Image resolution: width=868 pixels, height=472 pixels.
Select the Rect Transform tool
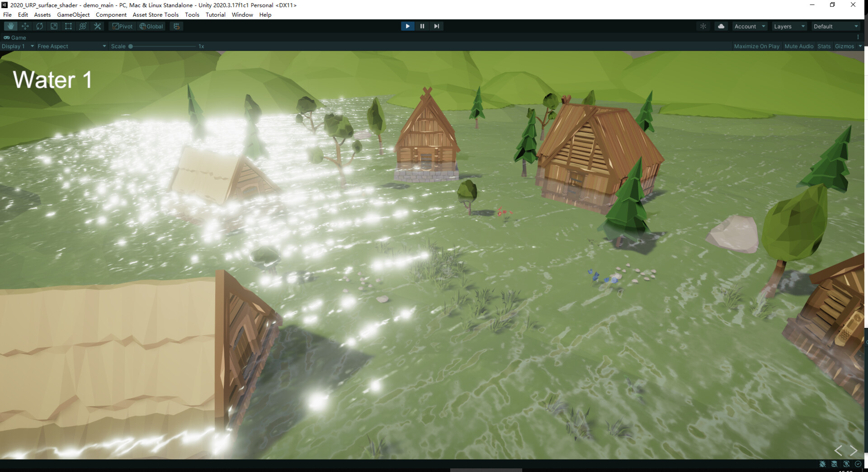click(68, 26)
